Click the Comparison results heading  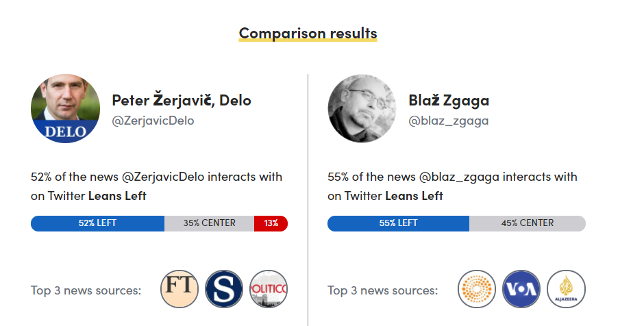(x=308, y=33)
